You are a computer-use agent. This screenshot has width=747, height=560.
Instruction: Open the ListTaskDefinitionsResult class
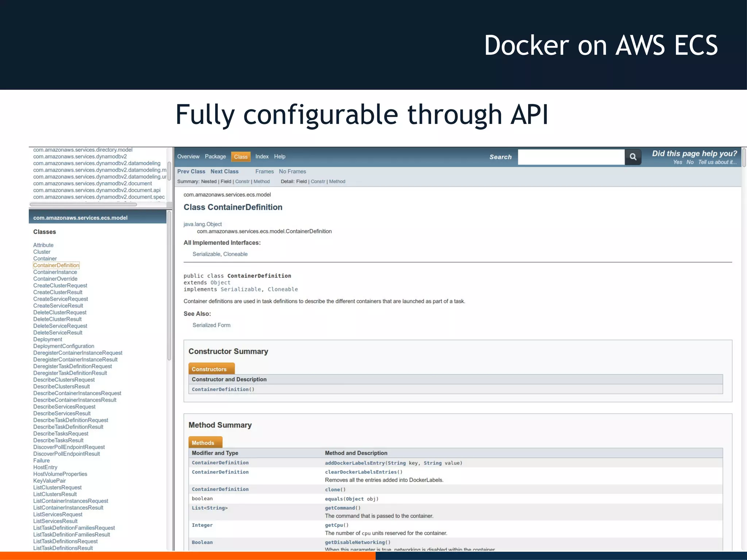63,548
